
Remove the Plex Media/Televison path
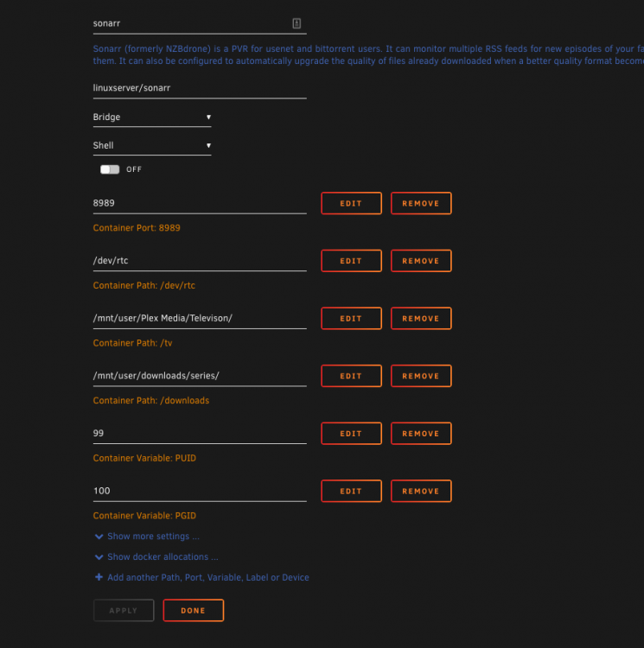[x=421, y=318]
